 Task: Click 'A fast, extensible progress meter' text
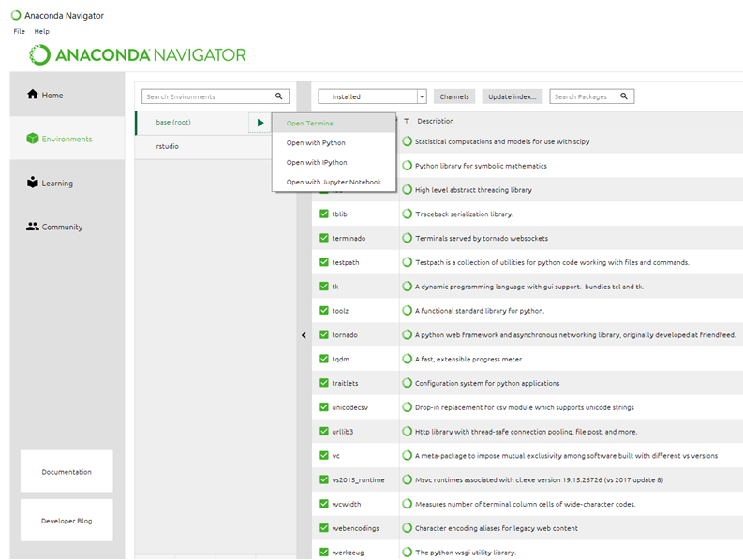point(468,359)
